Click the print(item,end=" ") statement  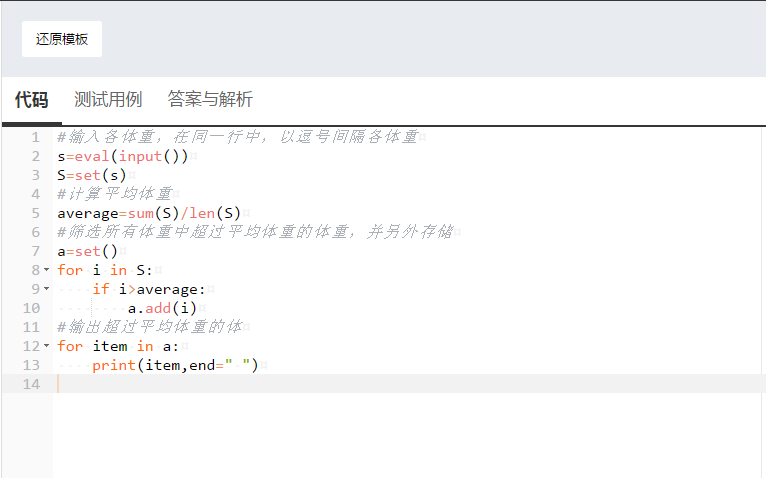(x=175, y=365)
